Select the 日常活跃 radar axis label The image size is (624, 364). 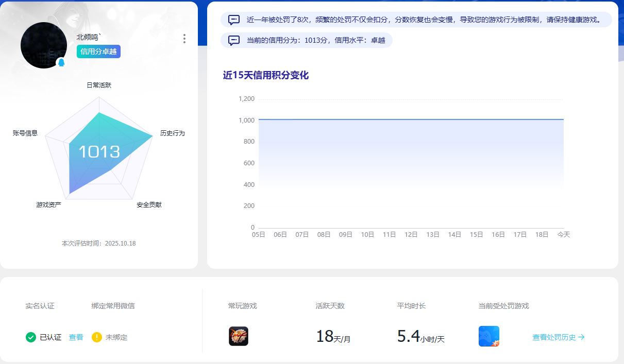(x=99, y=85)
